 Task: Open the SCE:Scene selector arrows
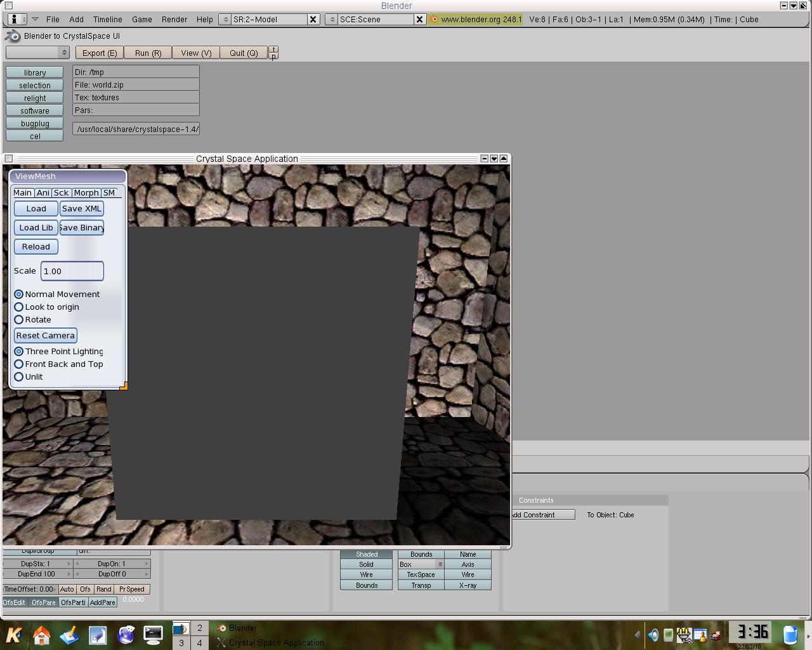pos(331,20)
